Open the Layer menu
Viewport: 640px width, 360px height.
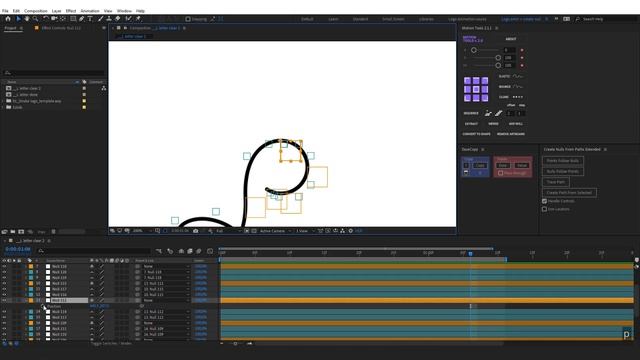[57, 11]
